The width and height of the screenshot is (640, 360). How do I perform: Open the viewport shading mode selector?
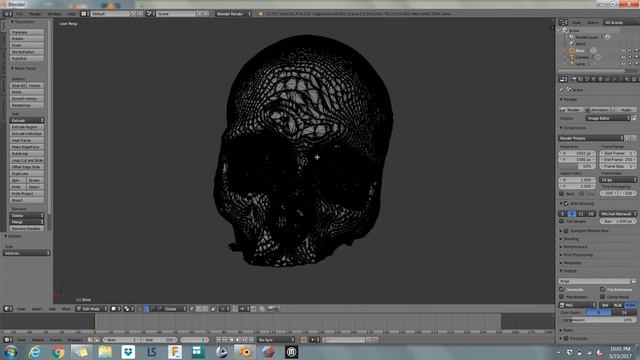(116, 309)
